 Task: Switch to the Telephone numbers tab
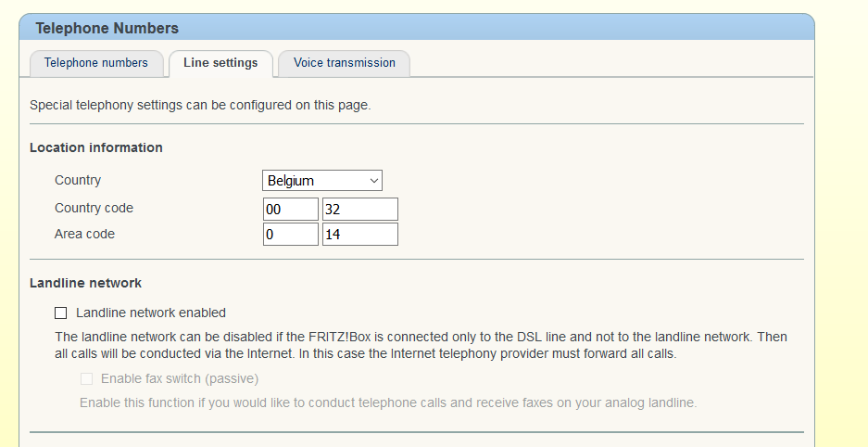(x=95, y=63)
